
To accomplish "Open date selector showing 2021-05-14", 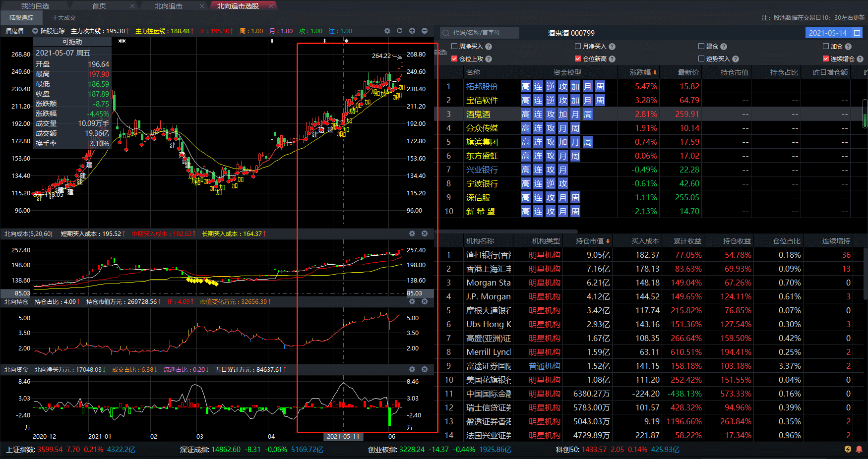I will point(834,33).
